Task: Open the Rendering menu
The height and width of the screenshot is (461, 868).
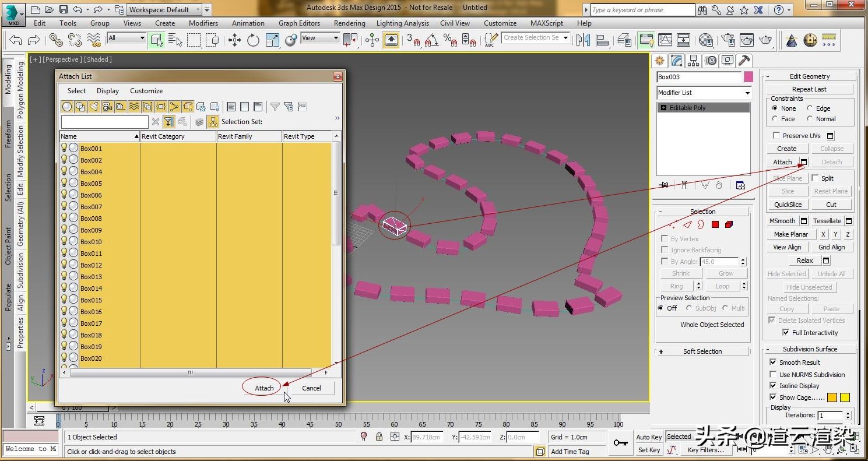Action: 349,23
